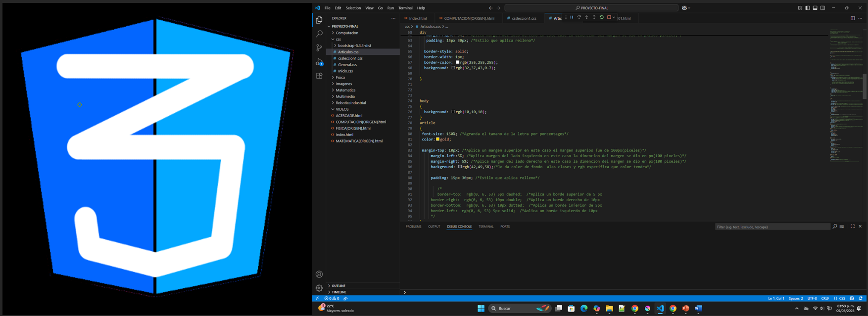This screenshot has height=316, width=868.
Task: Show errors and warnings count
Action: click(x=332, y=298)
